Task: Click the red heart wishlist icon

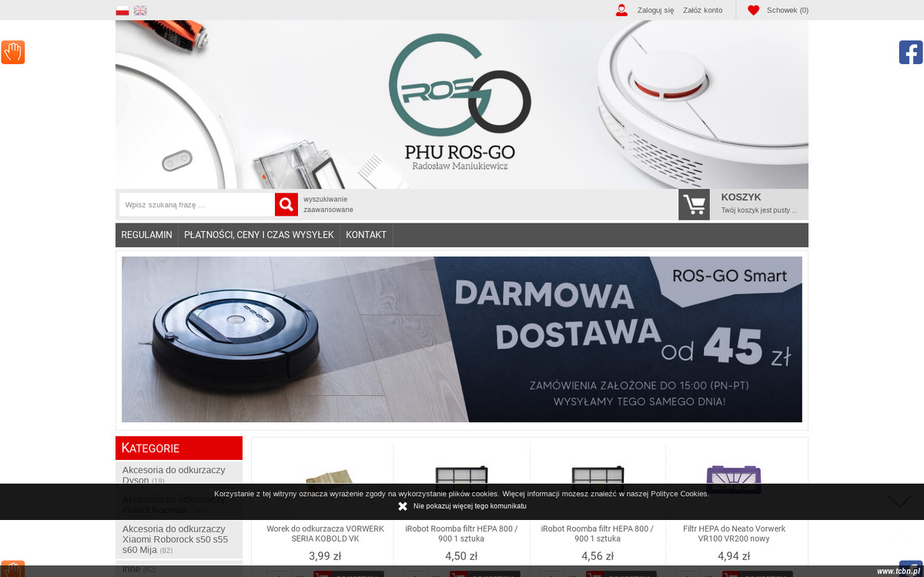Action: 753,10
